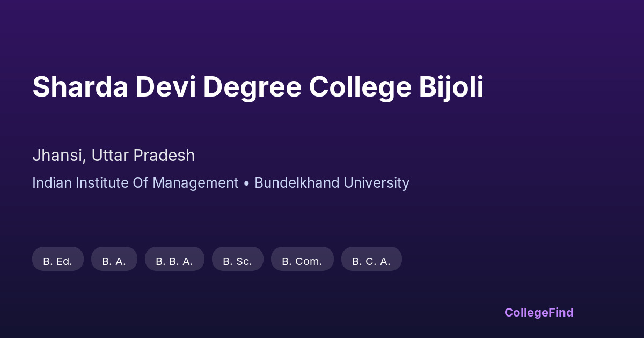Click the word College in the title
Viewport: 644px width, 338px height.
pos(360,87)
